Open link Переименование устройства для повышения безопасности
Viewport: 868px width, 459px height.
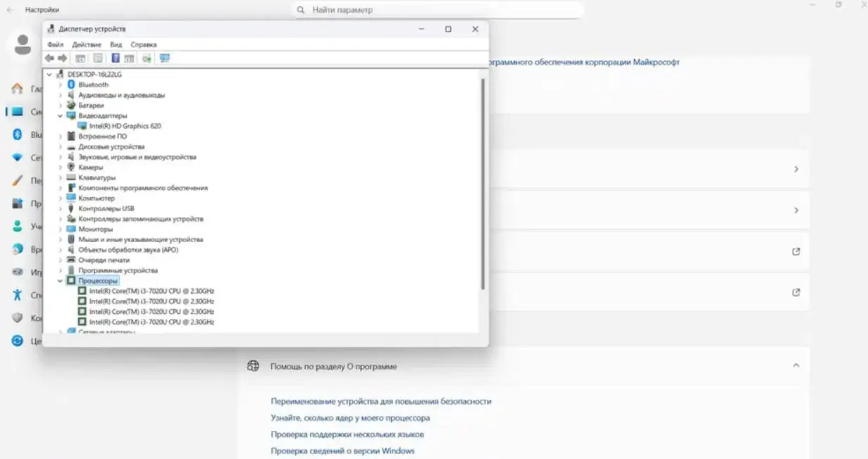pyautogui.click(x=381, y=401)
